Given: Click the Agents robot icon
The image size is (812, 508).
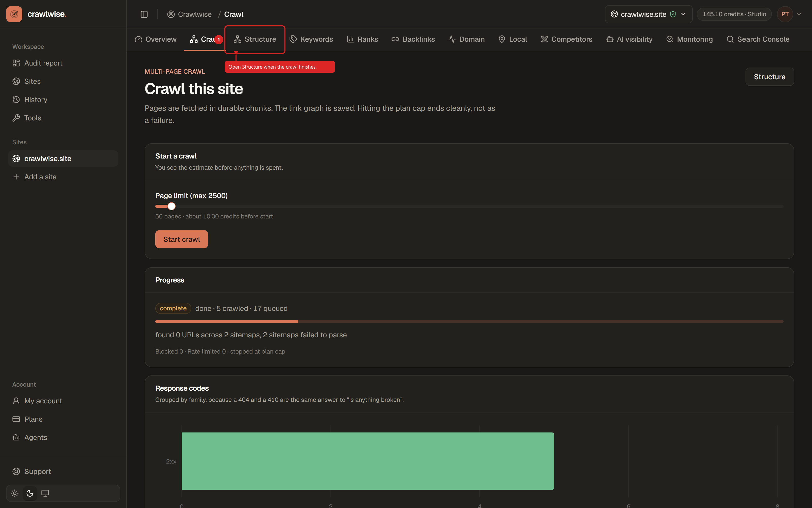Looking at the screenshot, I should tap(16, 437).
